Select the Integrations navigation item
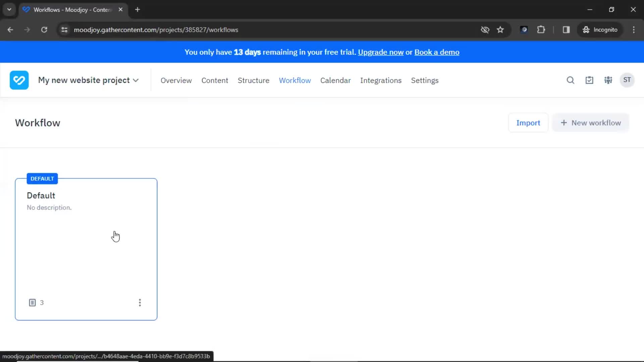Image resolution: width=644 pixels, height=362 pixels. coord(381,80)
